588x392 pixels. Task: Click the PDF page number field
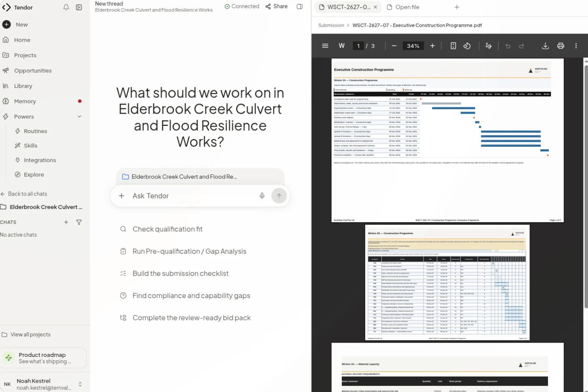click(x=358, y=46)
